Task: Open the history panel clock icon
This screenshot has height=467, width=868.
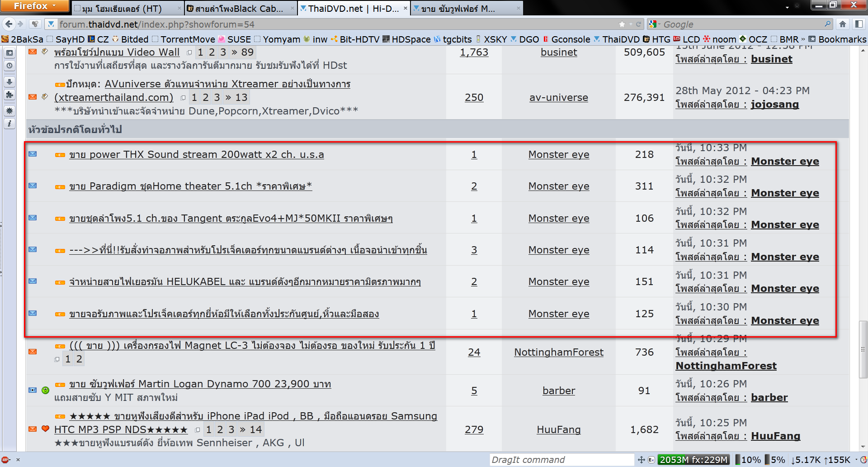Action: tap(9, 66)
